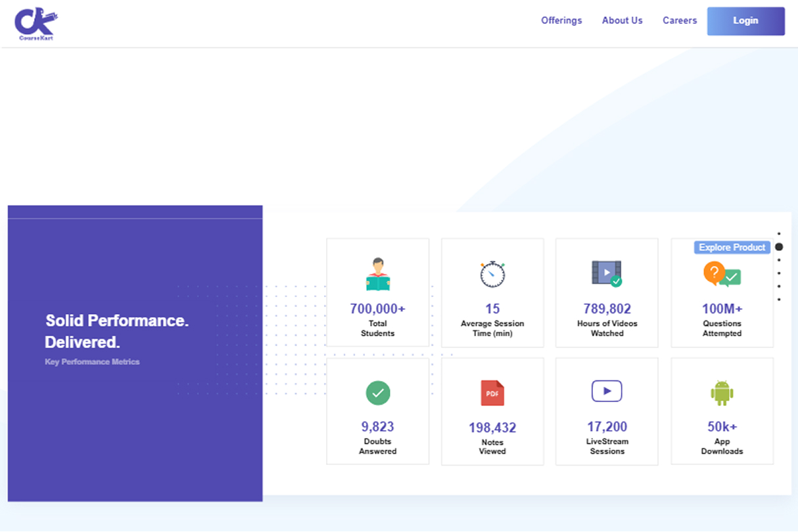Jump to the third section navigation dot

(779, 260)
